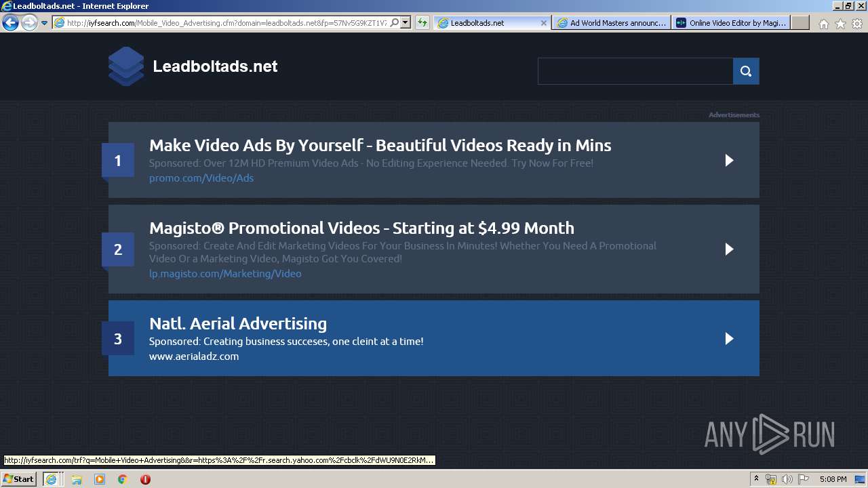Open Chrome taskbar icon

click(122, 479)
